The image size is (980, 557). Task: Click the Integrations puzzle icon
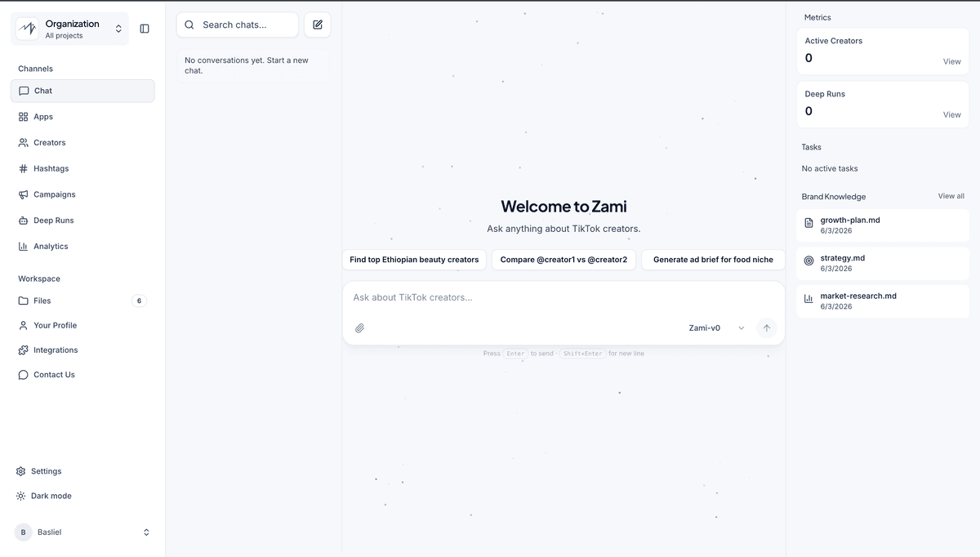pos(23,350)
